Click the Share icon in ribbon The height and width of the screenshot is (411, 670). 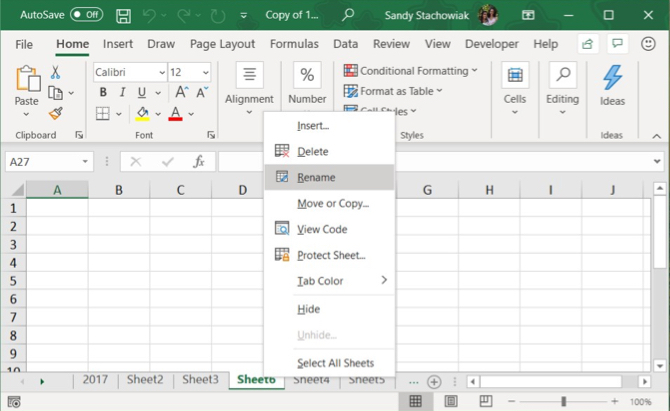coord(588,44)
